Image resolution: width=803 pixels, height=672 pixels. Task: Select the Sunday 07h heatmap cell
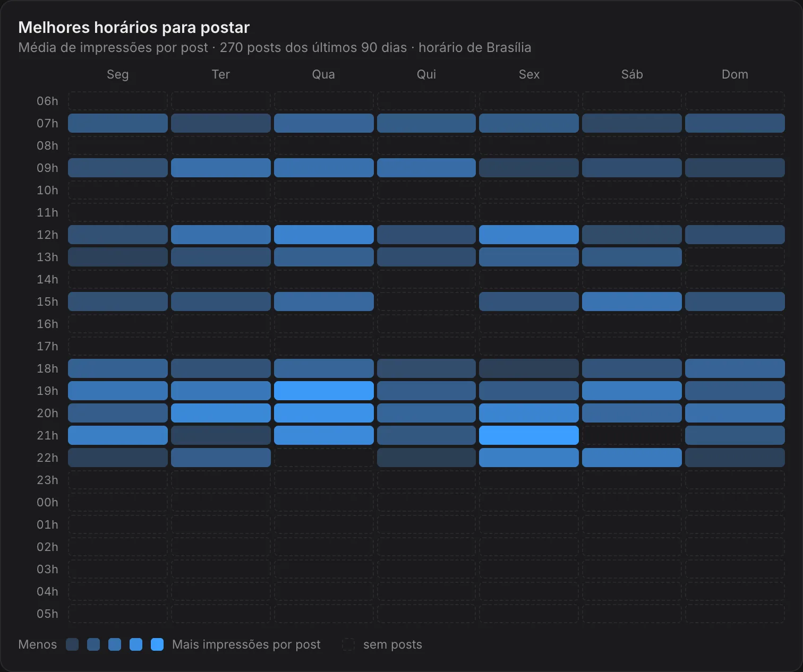735,123
